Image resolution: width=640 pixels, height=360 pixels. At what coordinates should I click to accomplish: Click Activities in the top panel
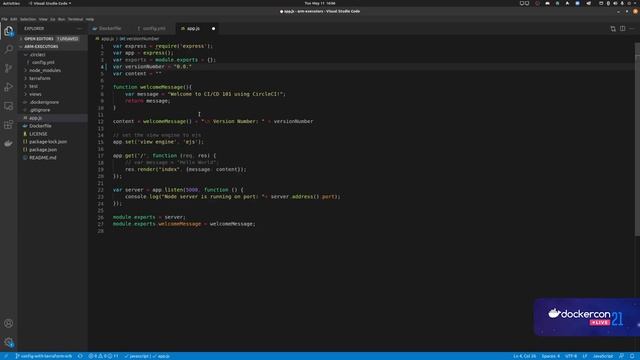click(x=11, y=3)
